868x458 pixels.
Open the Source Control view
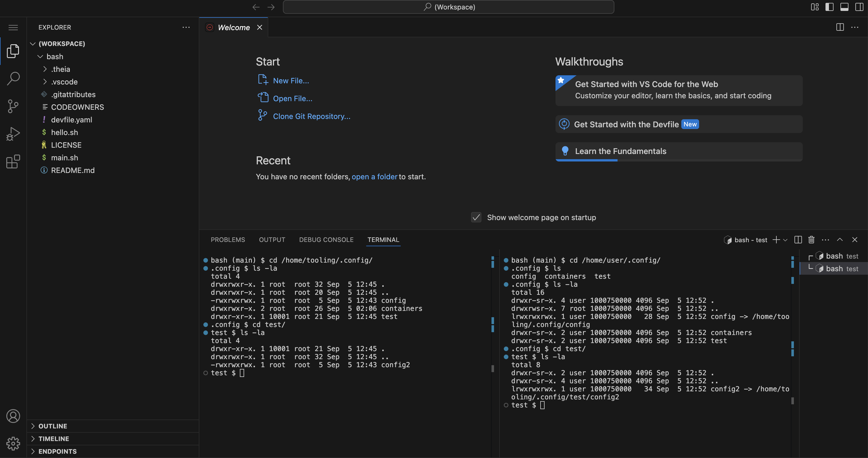click(x=13, y=106)
